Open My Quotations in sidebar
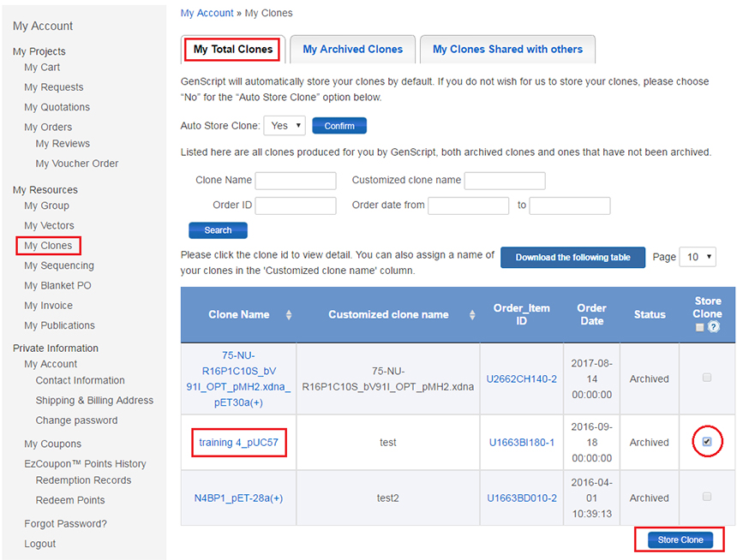The height and width of the screenshot is (560, 737). pos(57,107)
